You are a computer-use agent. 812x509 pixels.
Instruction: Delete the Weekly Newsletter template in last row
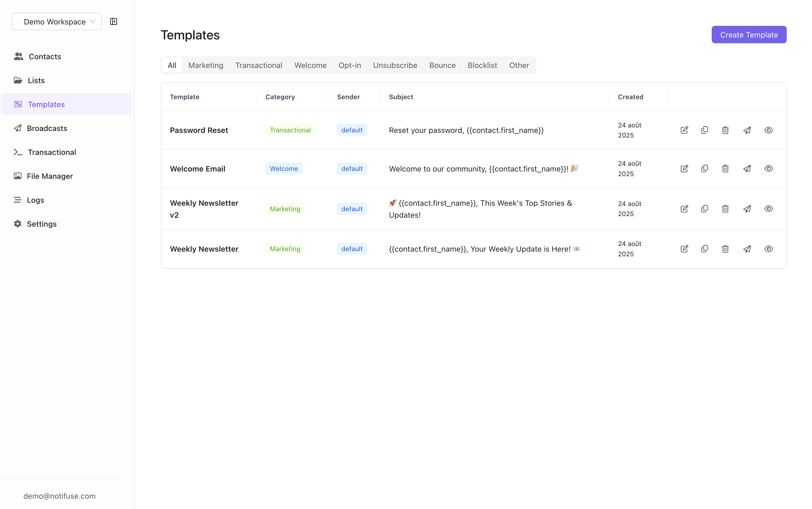(x=725, y=249)
